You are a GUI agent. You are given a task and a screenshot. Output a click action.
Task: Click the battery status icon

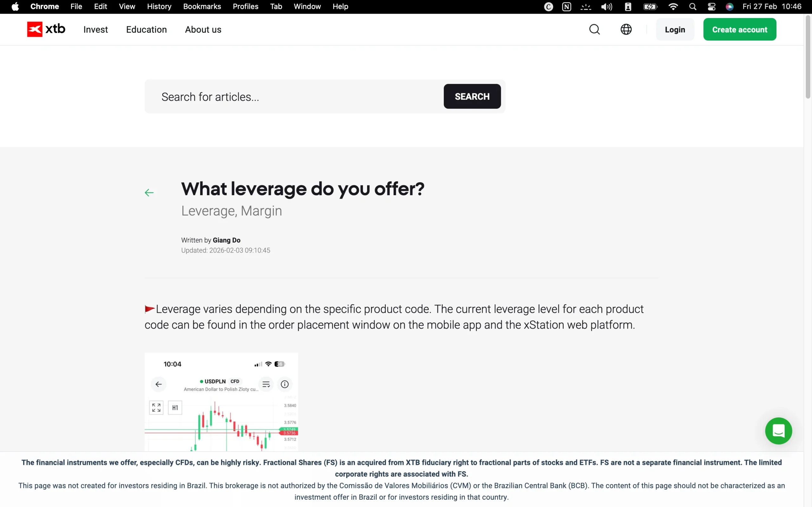(x=650, y=6)
